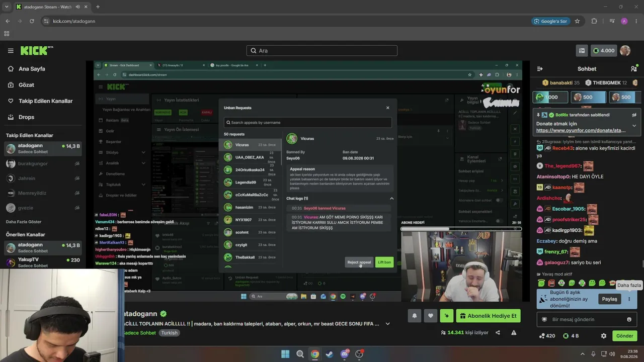Click the Paylaş button

[610, 299]
